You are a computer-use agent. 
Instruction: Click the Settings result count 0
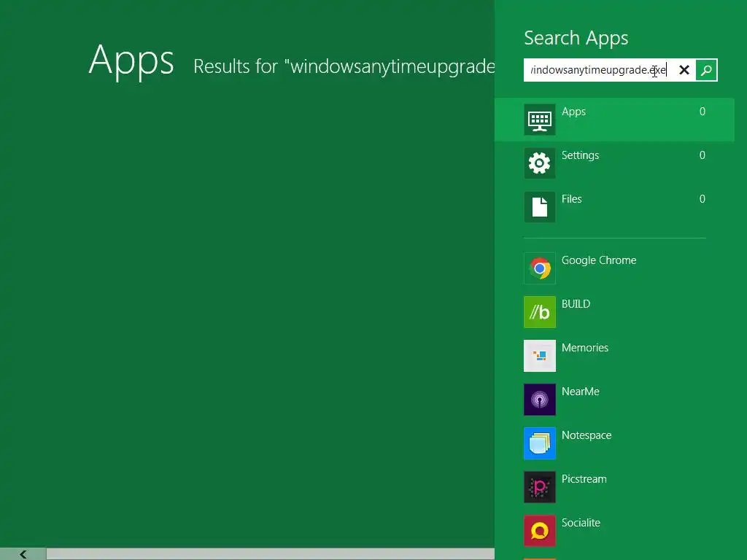click(x=703, y=155)
